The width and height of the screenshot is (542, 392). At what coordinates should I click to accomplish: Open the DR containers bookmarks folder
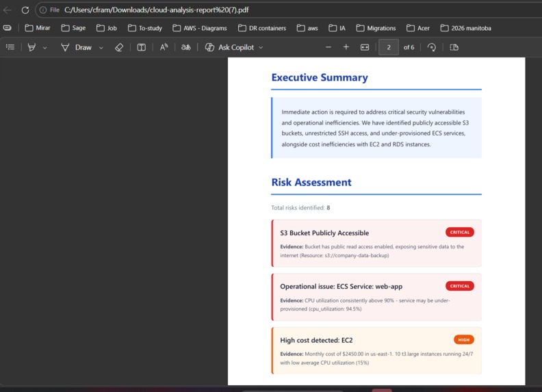(262, 28)
